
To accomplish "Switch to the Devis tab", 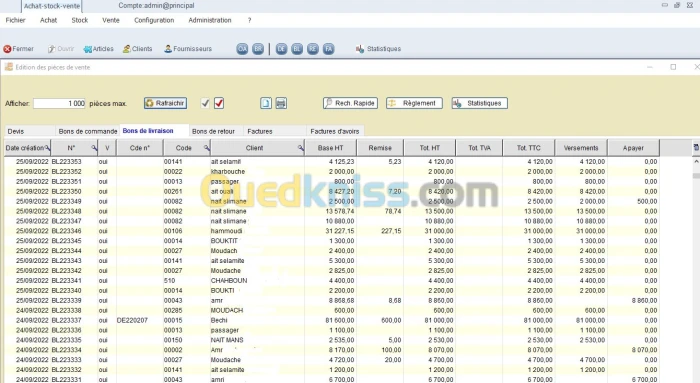I will click(x=29, y=131).
